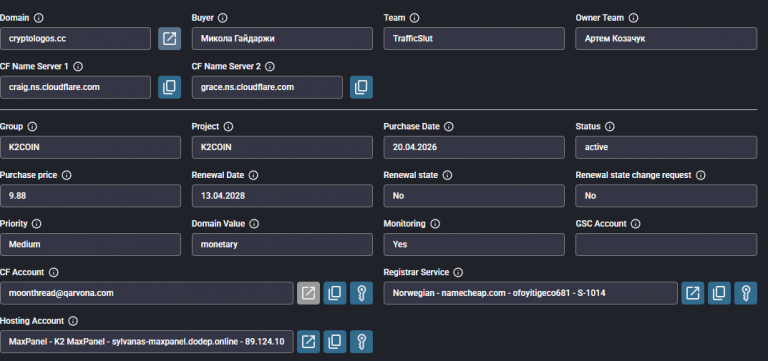The image size is (768, 361).
Task: Click the info icon next to Domain
Action: [39, 18]
